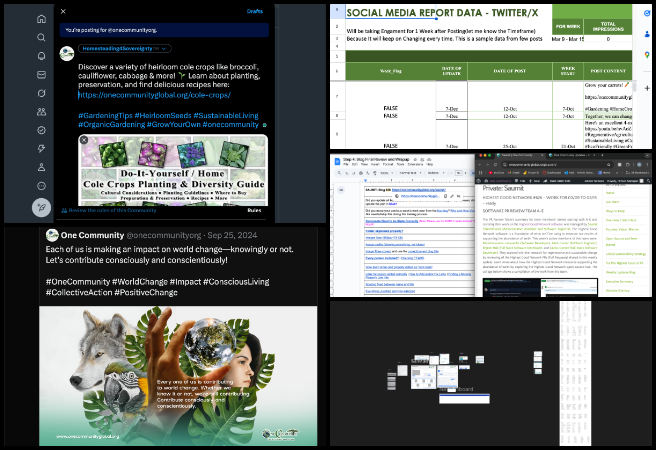Open Communities people icon in X sidebar

click(41, 112)
